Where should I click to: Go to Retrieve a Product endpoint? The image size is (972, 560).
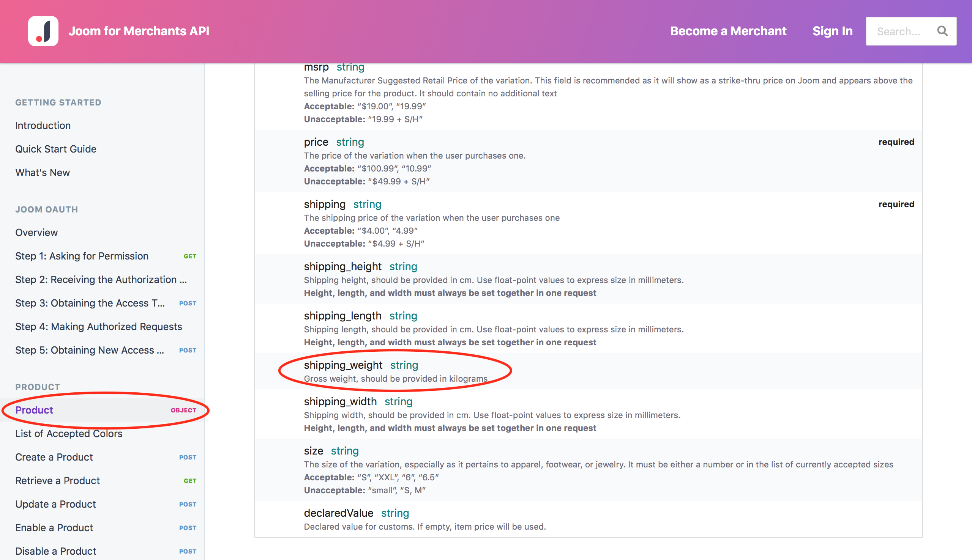tap(57, 480)
